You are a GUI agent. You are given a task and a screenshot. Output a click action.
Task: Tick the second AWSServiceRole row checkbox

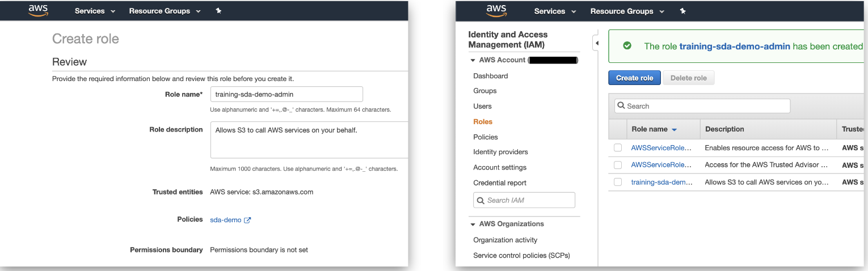pyautogui.click(x=618, y=165)
